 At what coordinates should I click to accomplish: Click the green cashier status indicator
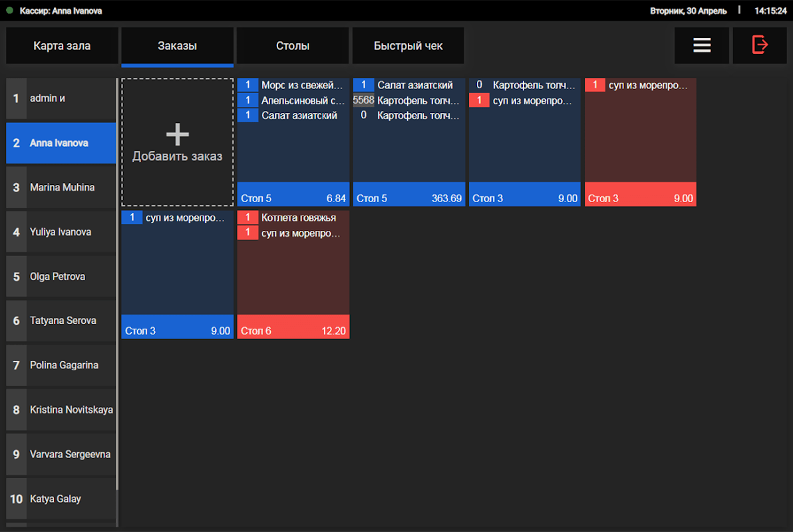pyautogui.click(x=9, y=10)
